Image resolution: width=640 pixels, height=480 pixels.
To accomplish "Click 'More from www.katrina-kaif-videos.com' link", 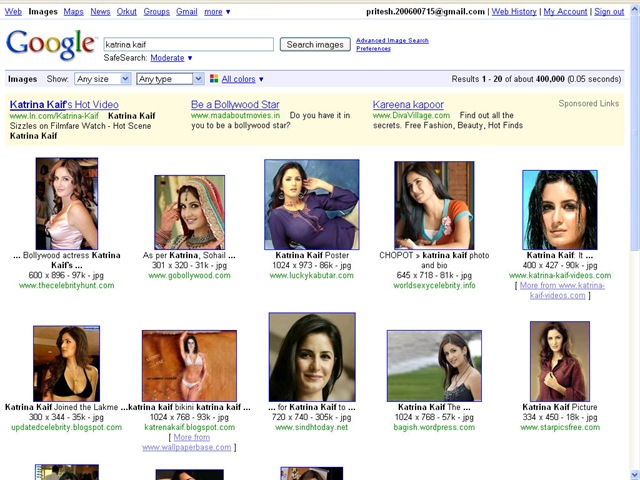I will click(x=562, y=291).
